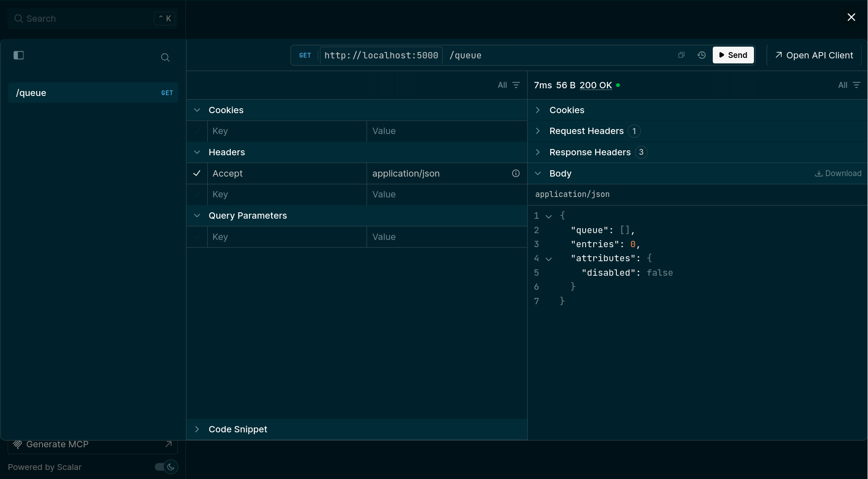Click the info icon beside application/json
This screenshot has height=479, width=868.
[515, 173]
